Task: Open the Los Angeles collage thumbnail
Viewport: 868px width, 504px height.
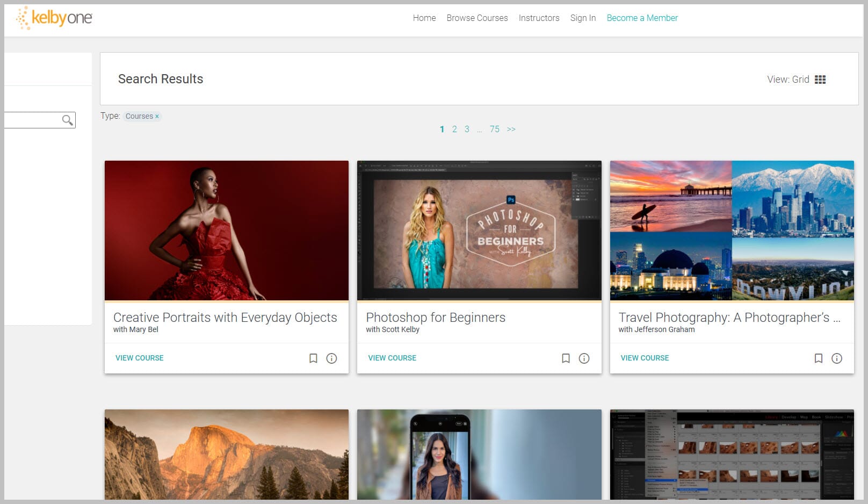Action: (x=732, y=231)
